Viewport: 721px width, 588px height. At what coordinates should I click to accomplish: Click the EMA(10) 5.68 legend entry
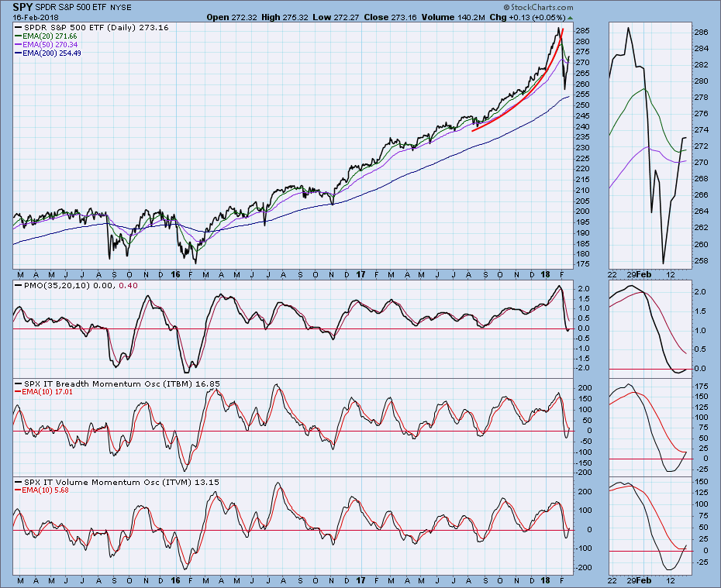pos(42,490)
